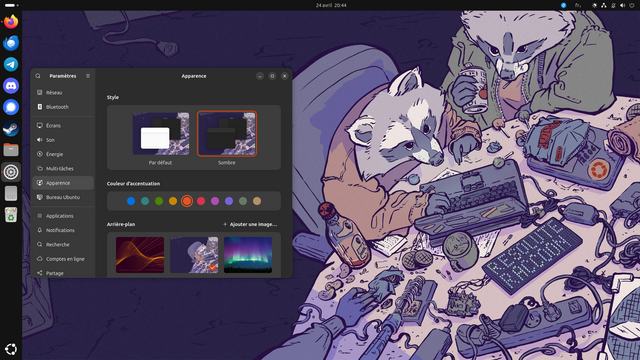Screen dimensions: 640x360
Task: Open the fr keyboard layout menu
Action: click(x=578, y=5)
